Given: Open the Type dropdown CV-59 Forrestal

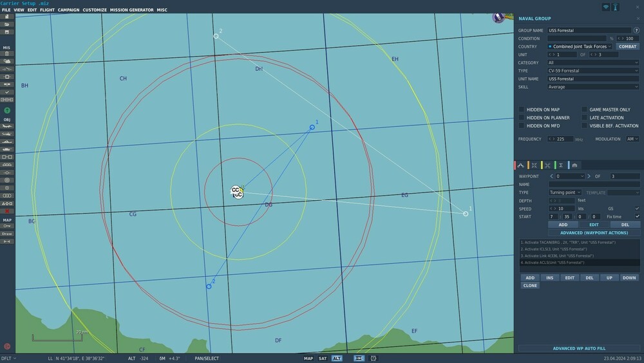Looking at the screenshot, I should [x=593, y=71].
